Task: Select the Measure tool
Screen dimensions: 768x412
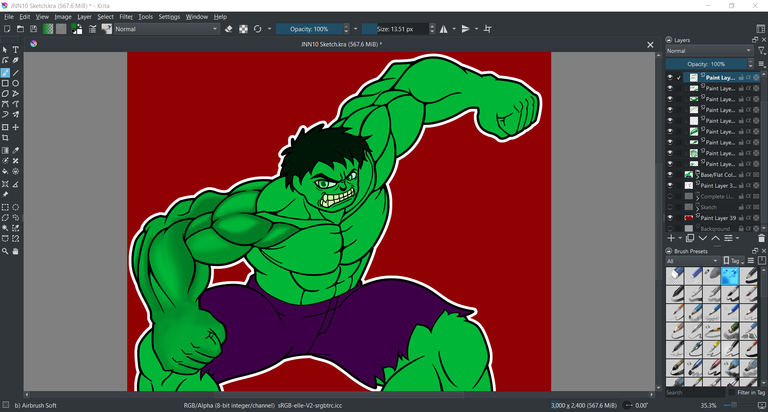Action: (x=16, y=184)
